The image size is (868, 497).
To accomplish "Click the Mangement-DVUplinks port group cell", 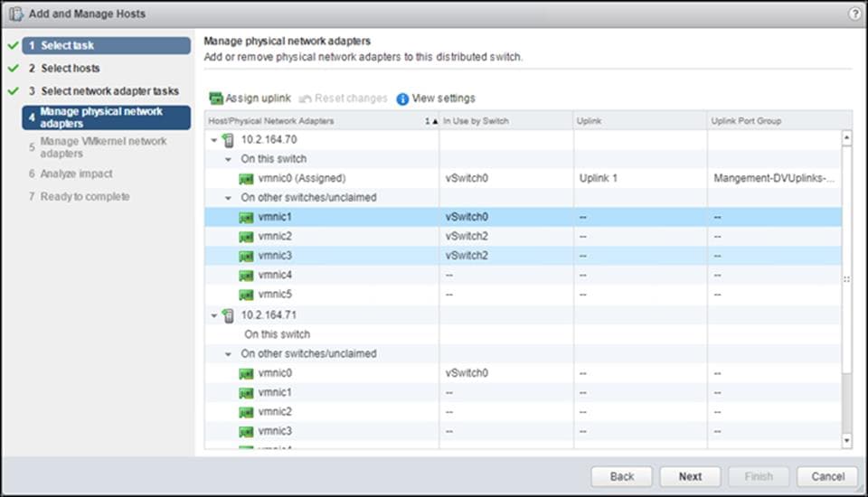I will pyautogui.click(x=775, y=179).
